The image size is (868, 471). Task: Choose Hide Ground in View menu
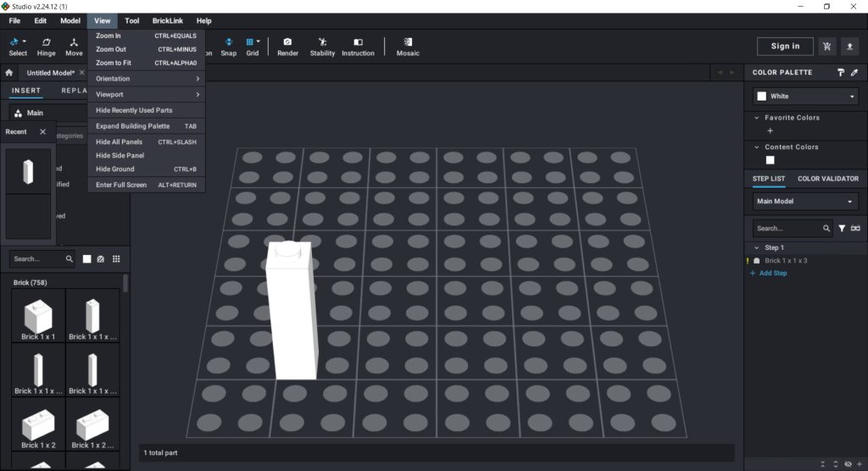pyautogui.click(x=146, y=169)
